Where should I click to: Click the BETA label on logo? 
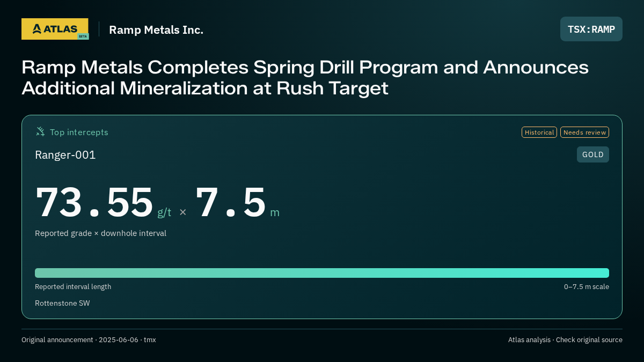(x=83, y=36)
